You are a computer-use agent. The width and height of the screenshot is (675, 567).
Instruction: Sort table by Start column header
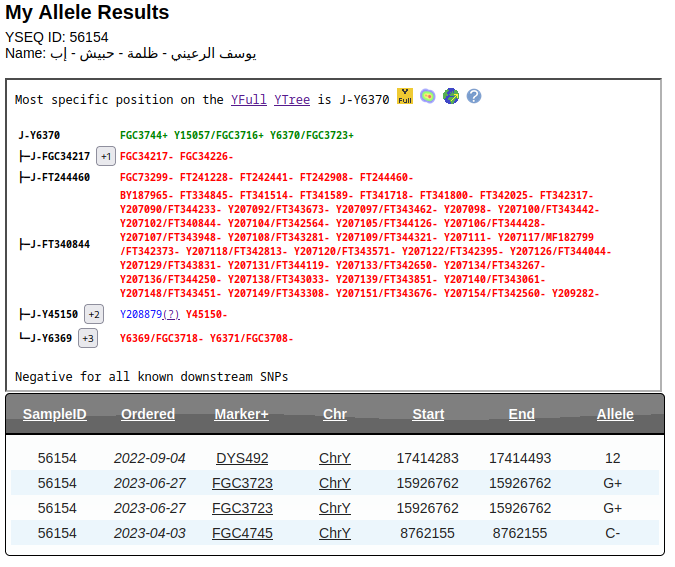428,414
